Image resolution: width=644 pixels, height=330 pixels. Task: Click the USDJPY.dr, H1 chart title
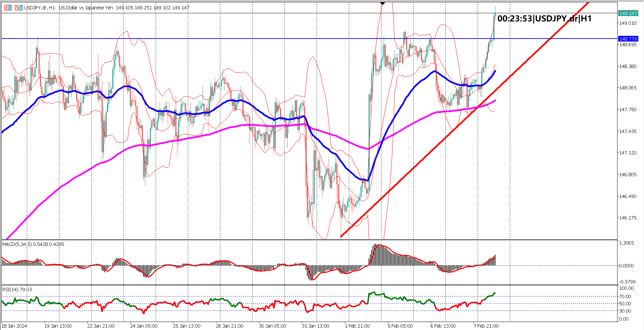pos(40,7)
